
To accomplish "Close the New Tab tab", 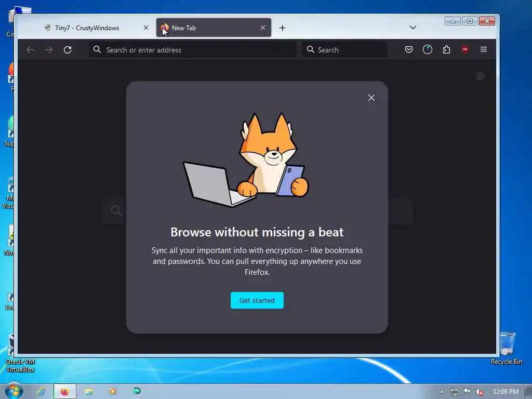I will point(262,28).
